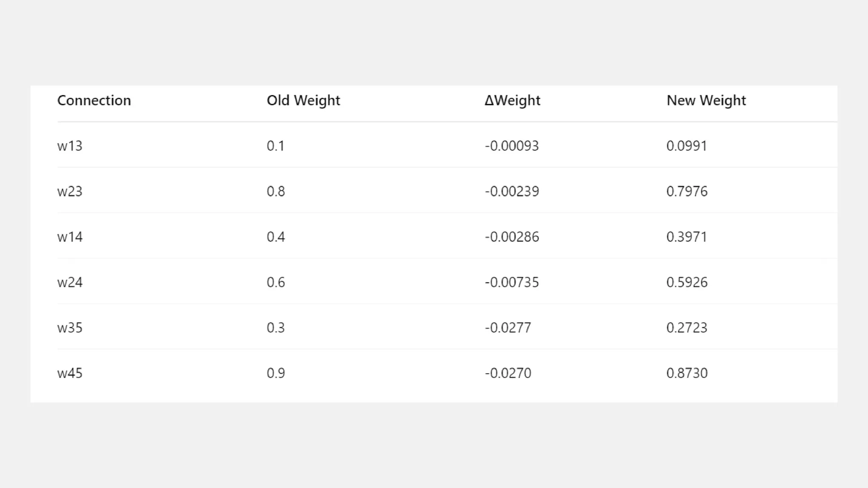Click new weight value 0.8730
The height and width of the screenshot is (488, 868).
click(x=687, y=373)
